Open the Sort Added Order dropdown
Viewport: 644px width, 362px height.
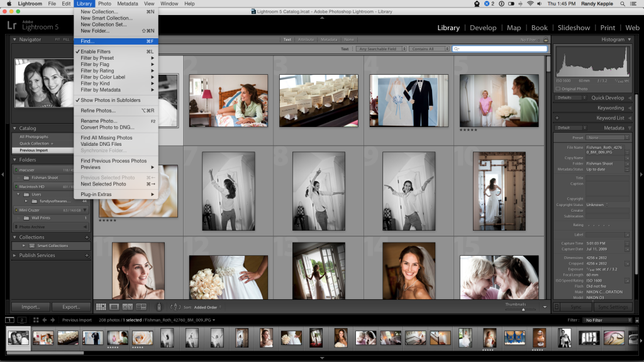pos(208,307)
